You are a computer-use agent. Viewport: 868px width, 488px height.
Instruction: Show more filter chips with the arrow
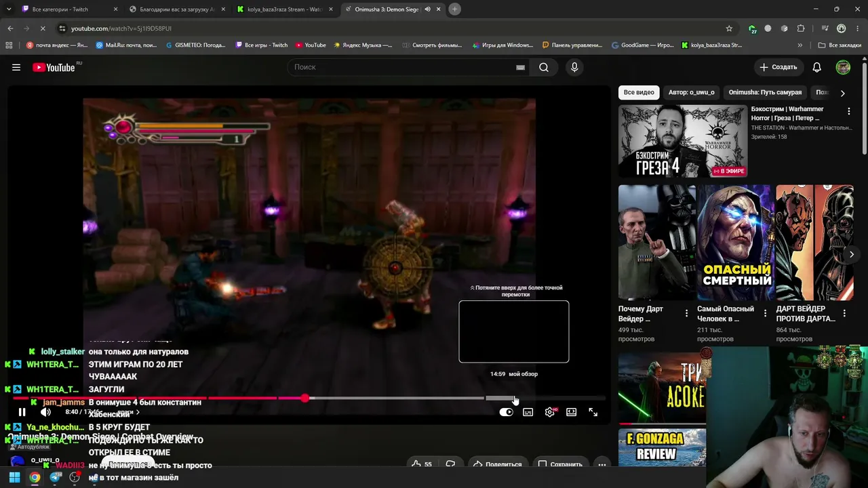pyautogui.click(x=842, y=93)
